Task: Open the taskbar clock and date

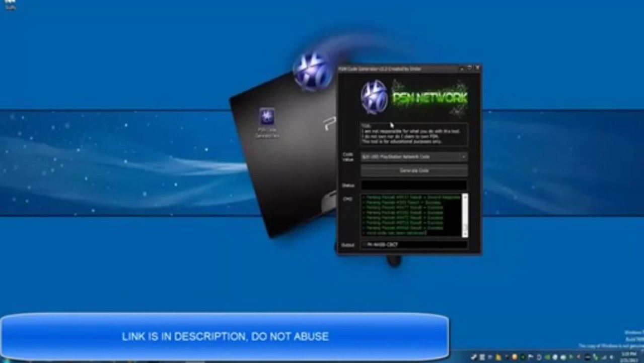Action: click(x=629, y=356)
